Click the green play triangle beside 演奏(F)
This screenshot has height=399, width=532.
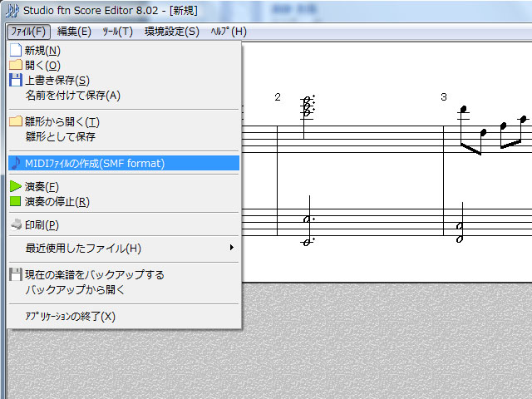click(x=16, y=186)
